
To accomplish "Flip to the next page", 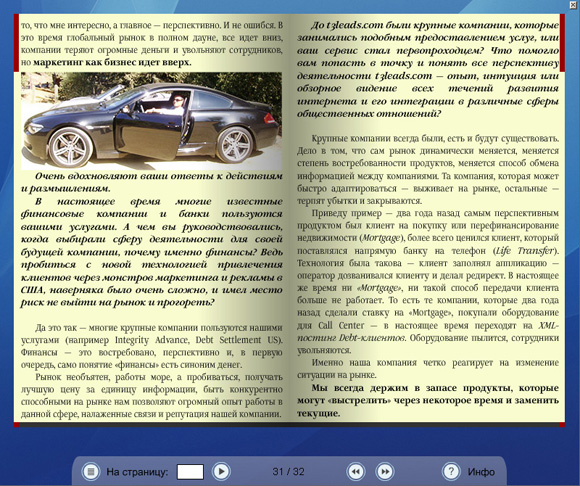I will pos(385,472).
